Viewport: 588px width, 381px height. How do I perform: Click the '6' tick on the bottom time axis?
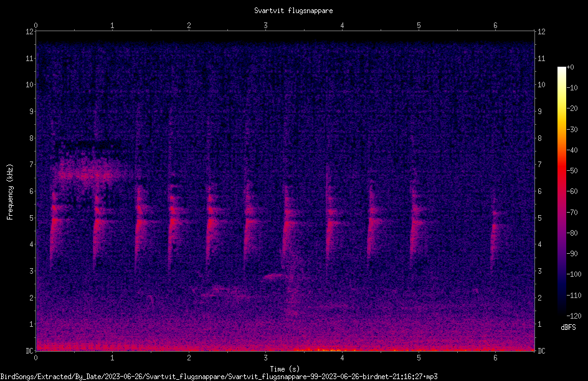tap(495, 358)
